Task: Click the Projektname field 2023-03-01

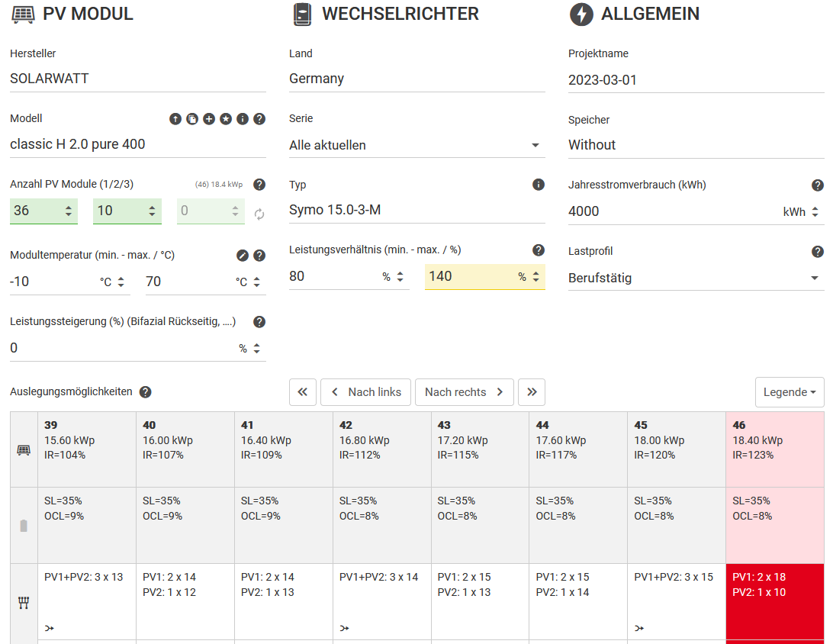Action: click(x=696, y=79)
